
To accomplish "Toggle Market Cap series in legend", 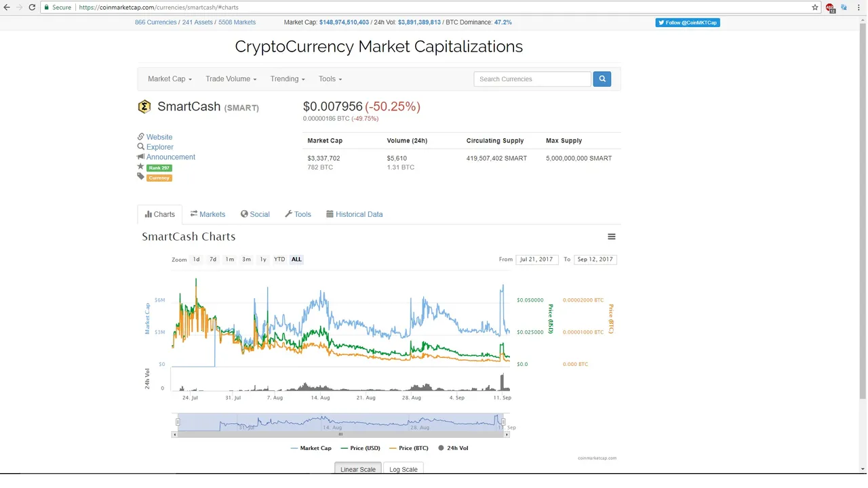I will (311, 448).
